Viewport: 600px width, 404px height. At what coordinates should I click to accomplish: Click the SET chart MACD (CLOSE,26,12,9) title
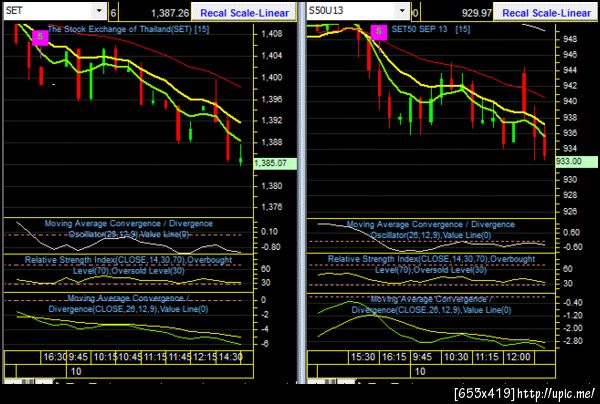click(129, 303)
